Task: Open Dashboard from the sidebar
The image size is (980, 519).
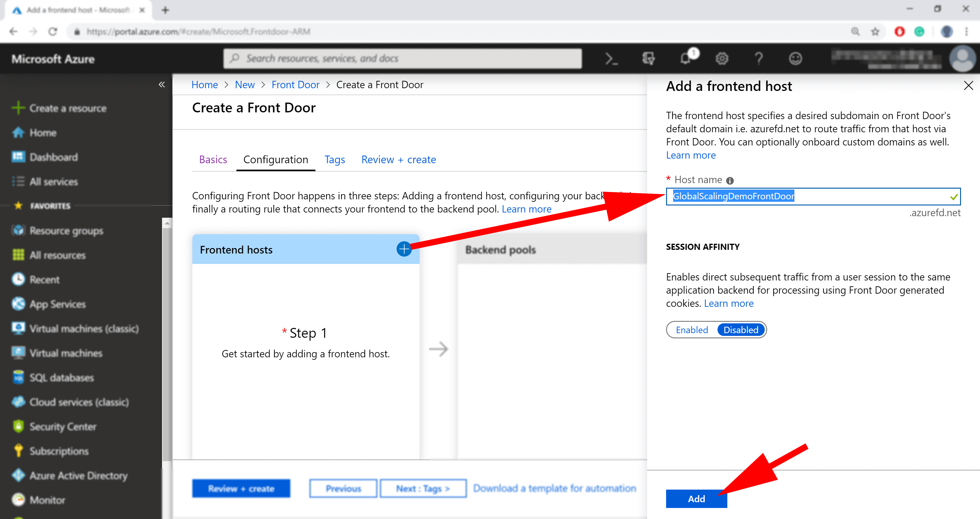Action: (53, 157)
